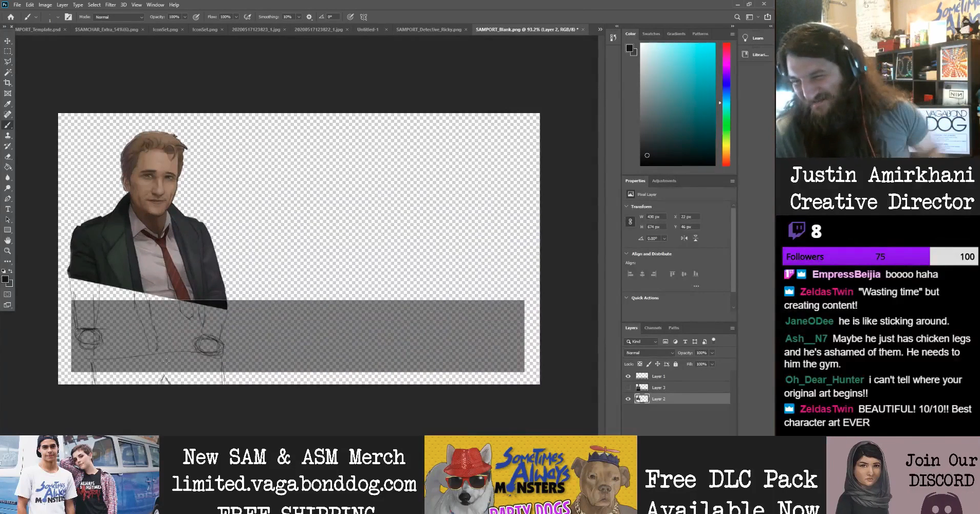Screen dimensions: 980x514
Task: Switch to the Swatches tab
Action: tap(651, 34)
